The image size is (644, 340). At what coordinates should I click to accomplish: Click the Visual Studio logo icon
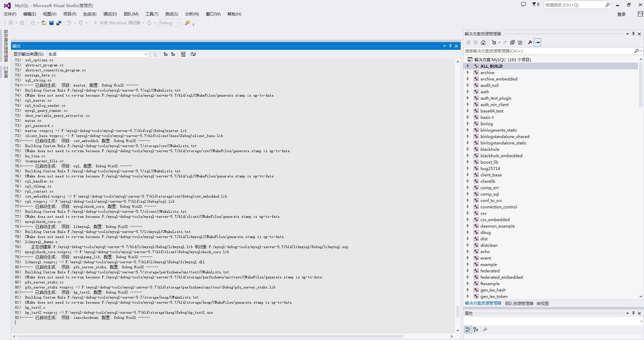[x=7, y=6]
